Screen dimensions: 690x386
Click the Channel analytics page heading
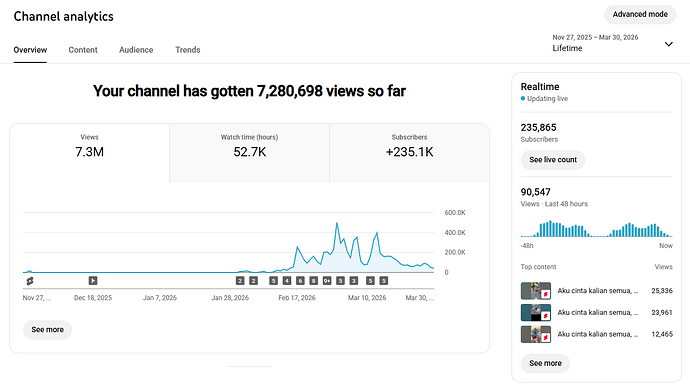click(x=63, y=16)
